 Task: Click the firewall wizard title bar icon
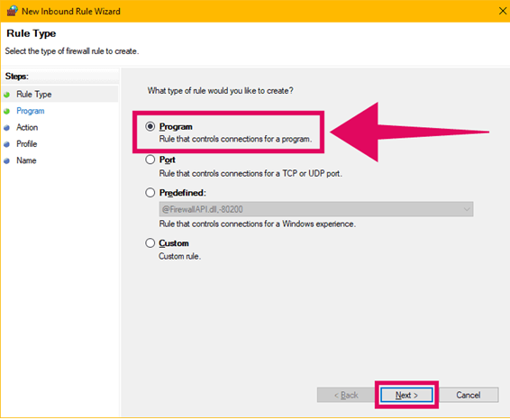[12, 11]
